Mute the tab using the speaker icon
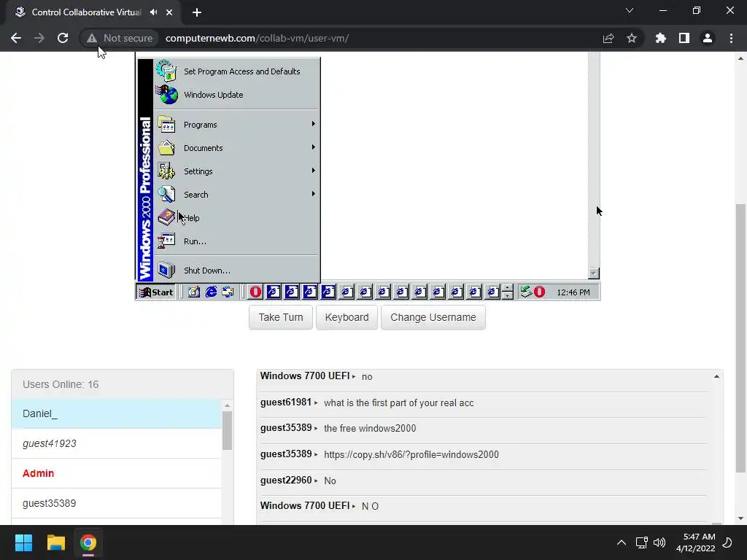The image size is (747, 560). point(153,12)
